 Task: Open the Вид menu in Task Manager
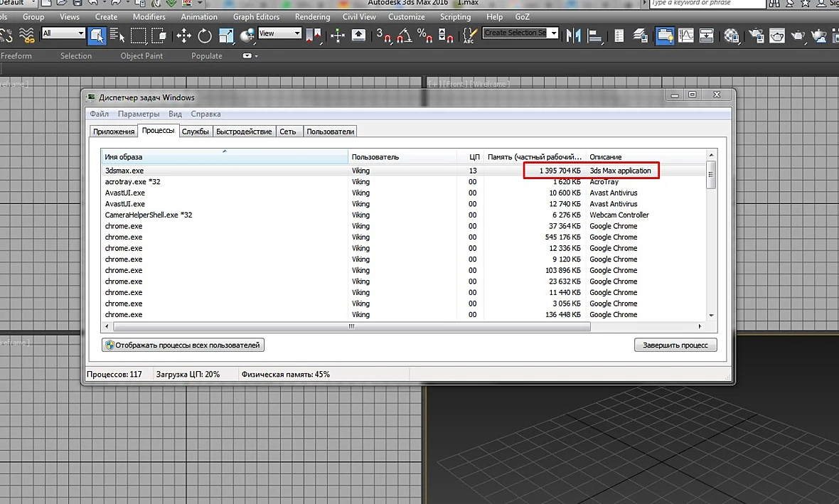click(175, 114)
